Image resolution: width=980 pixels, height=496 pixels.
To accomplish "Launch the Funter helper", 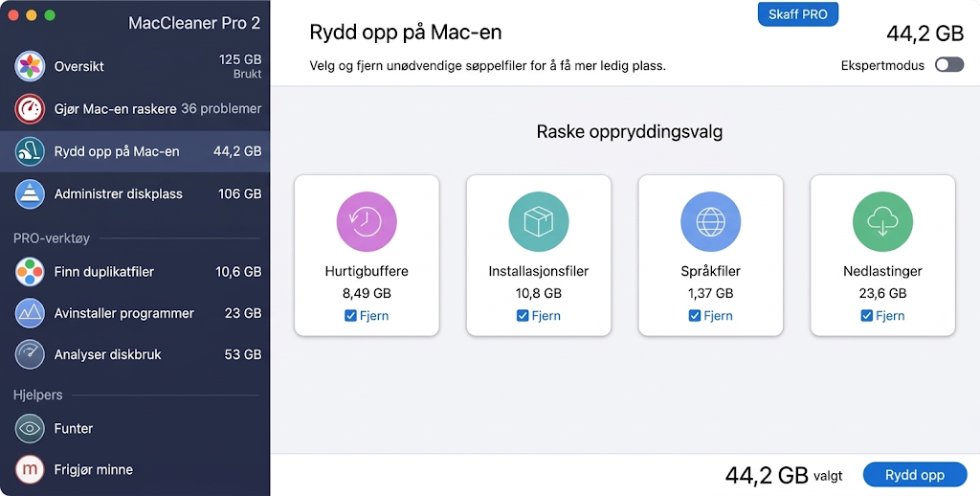I will point(135,428).
